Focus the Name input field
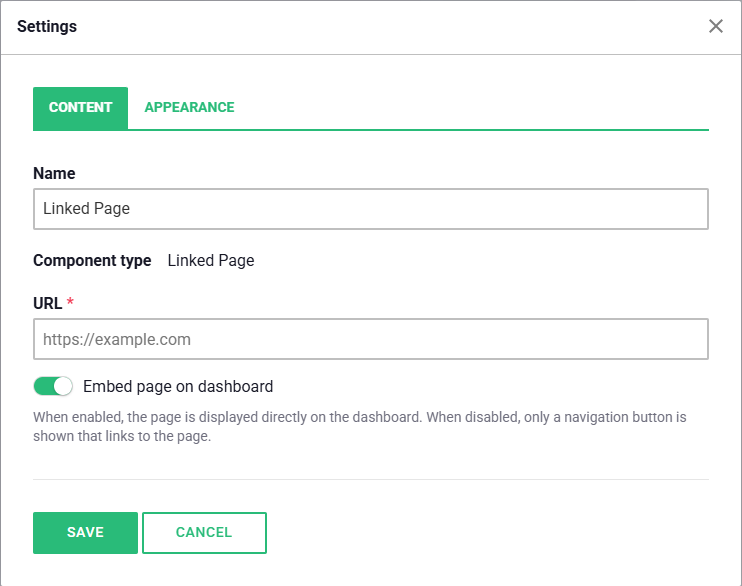Image resolution: width=742 pixels, height=586 pixels. point(371,209)
